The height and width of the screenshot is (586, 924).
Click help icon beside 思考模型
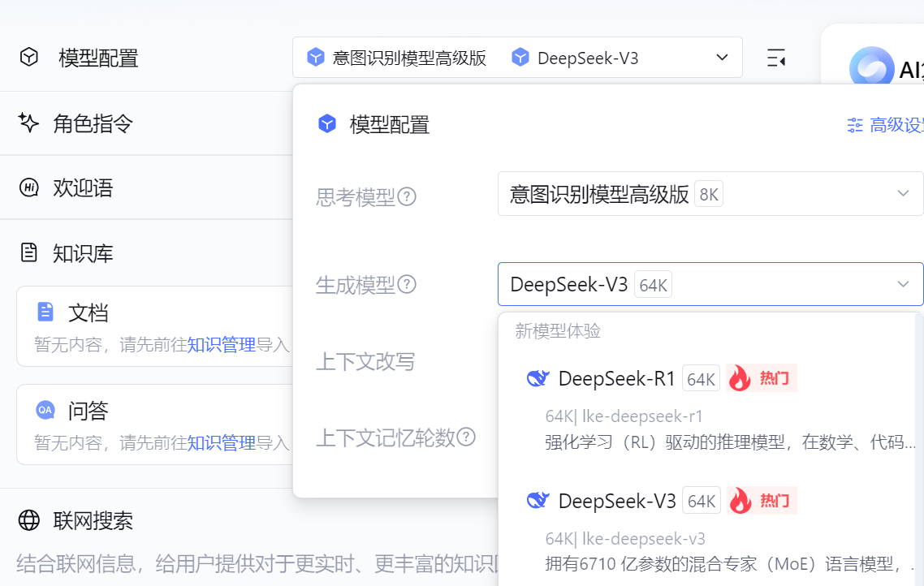[407, 196]
